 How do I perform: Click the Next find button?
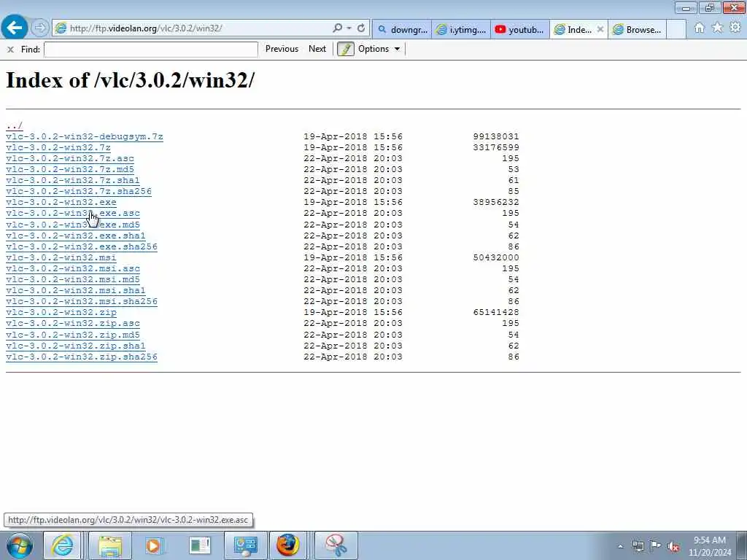[317, 49]
